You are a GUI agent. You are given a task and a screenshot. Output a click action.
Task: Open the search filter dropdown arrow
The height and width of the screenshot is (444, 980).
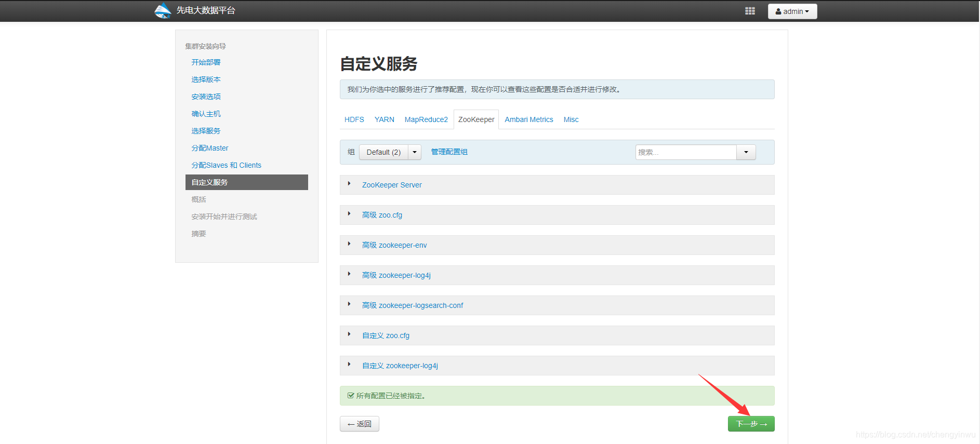(746, 152)
